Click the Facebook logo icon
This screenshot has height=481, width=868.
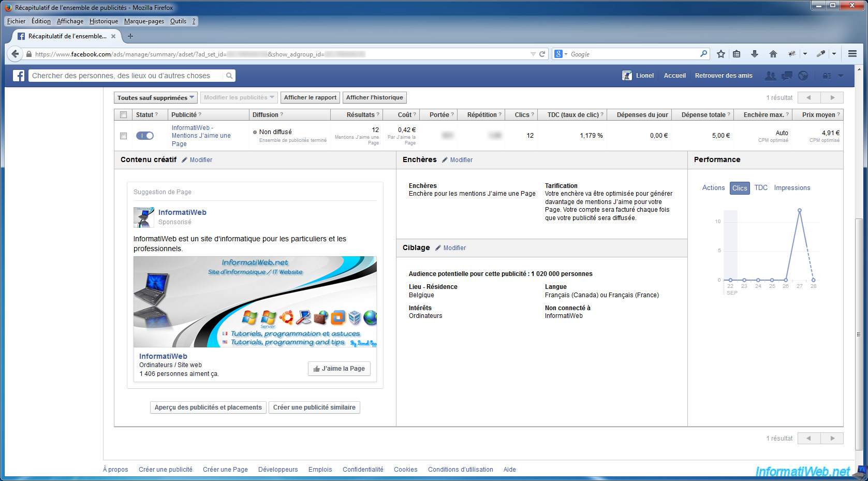point(19,76)
